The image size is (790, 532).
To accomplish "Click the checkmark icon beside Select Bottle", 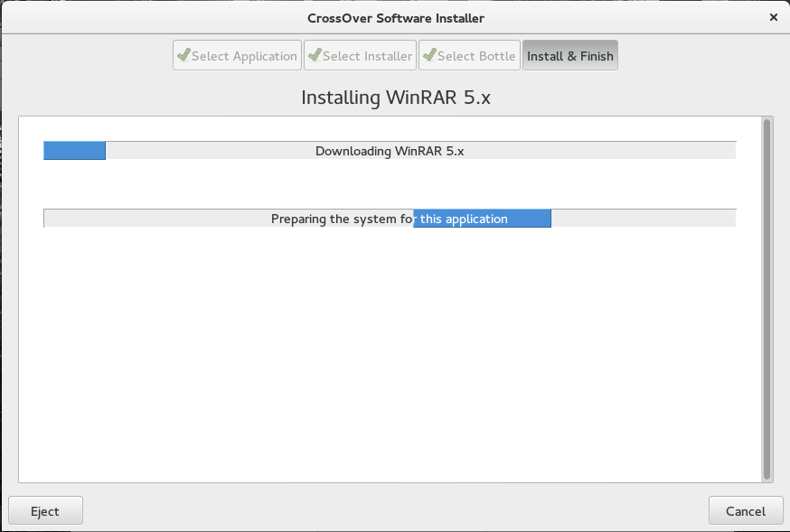I will tap(429, 55).
